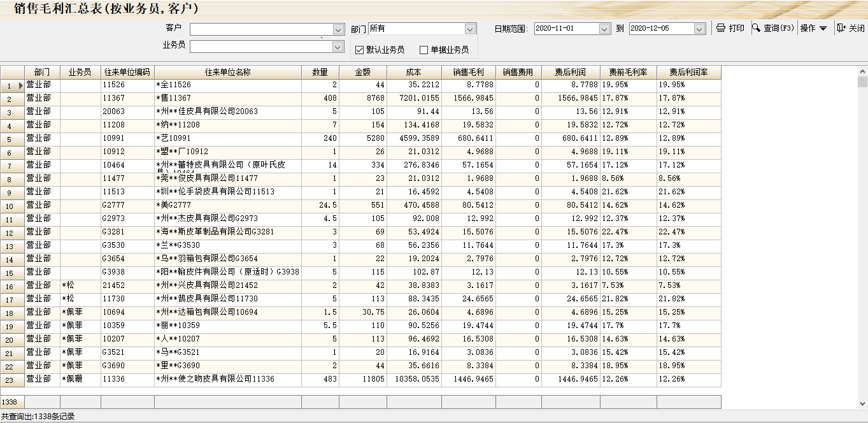Click the 客户 text input field

click(x=261, y=29)
